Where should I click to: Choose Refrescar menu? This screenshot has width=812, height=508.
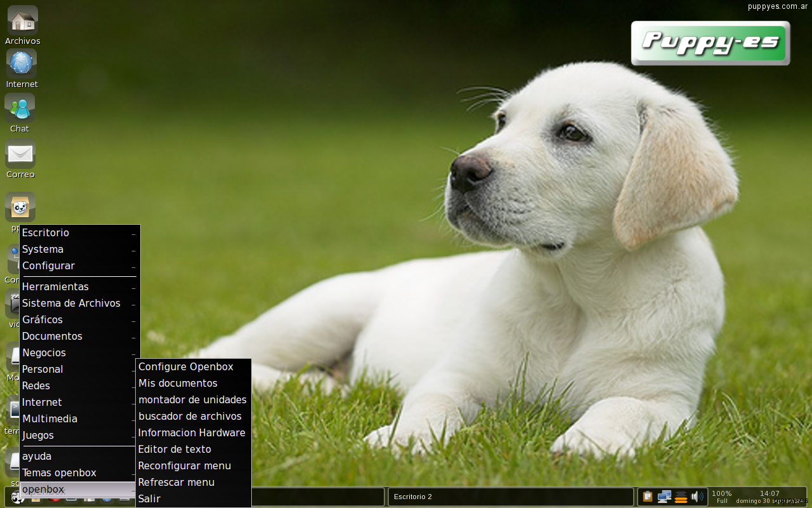click(193, 483)
